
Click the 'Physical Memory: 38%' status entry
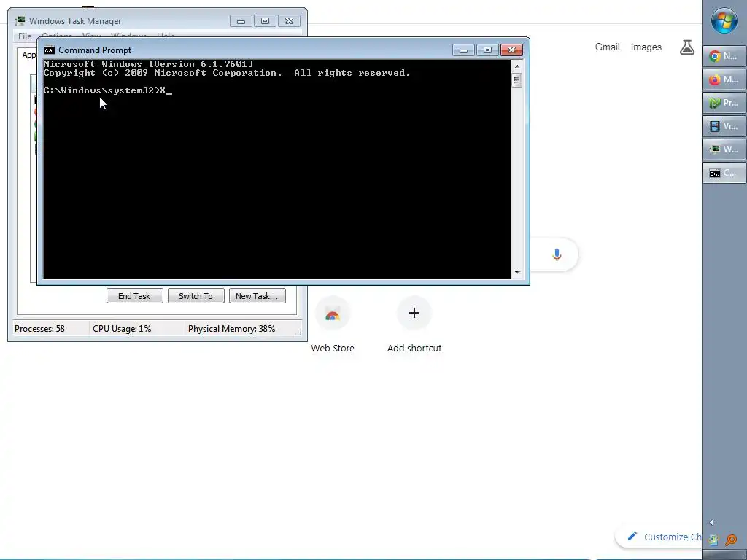point(231,329)
